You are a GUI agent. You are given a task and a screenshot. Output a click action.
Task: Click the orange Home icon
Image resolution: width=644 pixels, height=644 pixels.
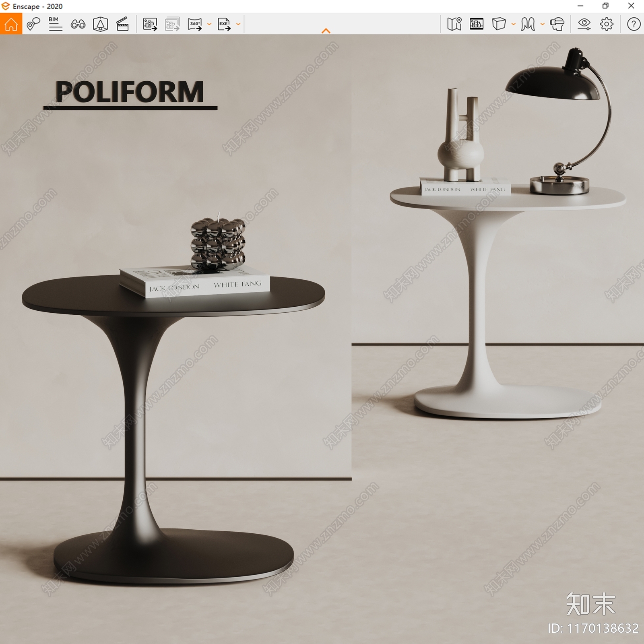coord(11,24)
